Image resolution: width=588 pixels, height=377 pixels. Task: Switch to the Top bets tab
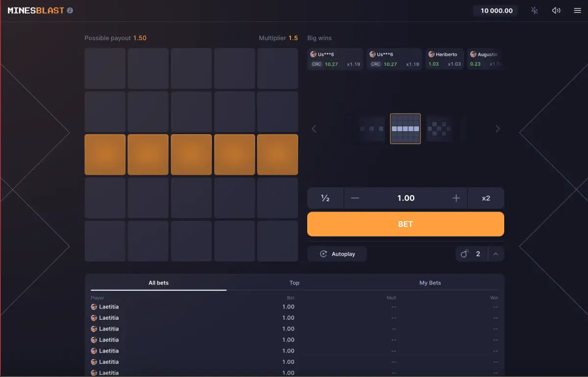294,283
